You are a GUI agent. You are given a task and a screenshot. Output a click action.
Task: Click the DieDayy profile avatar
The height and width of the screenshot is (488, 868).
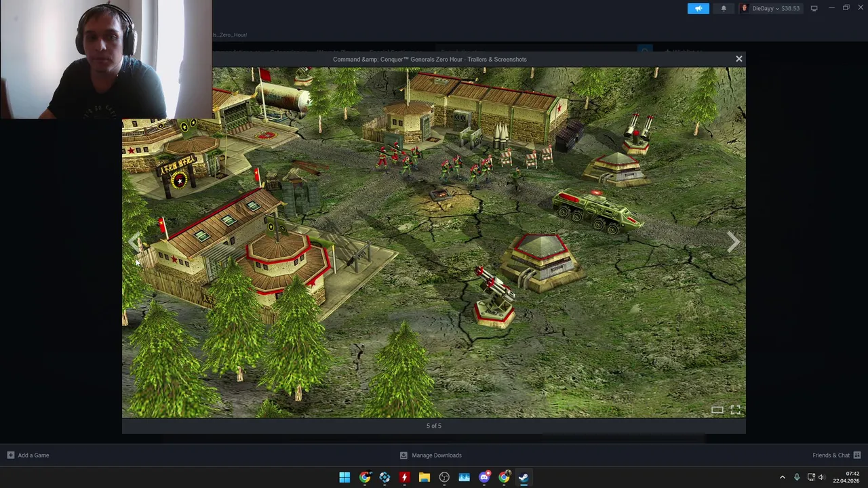pyautogui.click(x=745, y=8)
